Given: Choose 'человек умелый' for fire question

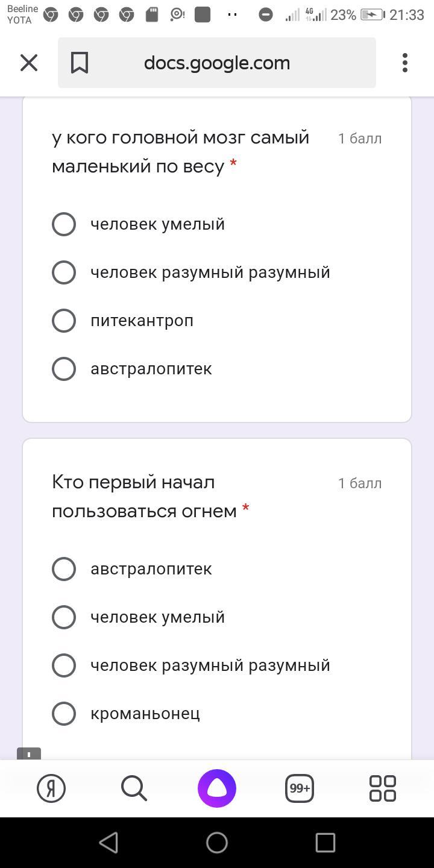Looking at the screenshot, I should click(x=64, y=617).
